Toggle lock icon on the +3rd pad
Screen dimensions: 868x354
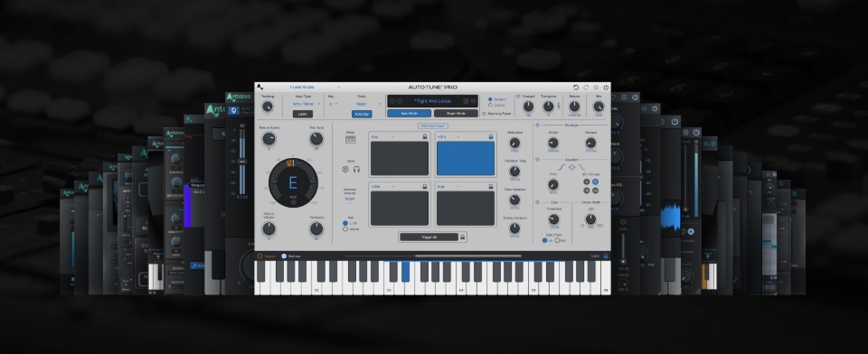click(490, 136)
